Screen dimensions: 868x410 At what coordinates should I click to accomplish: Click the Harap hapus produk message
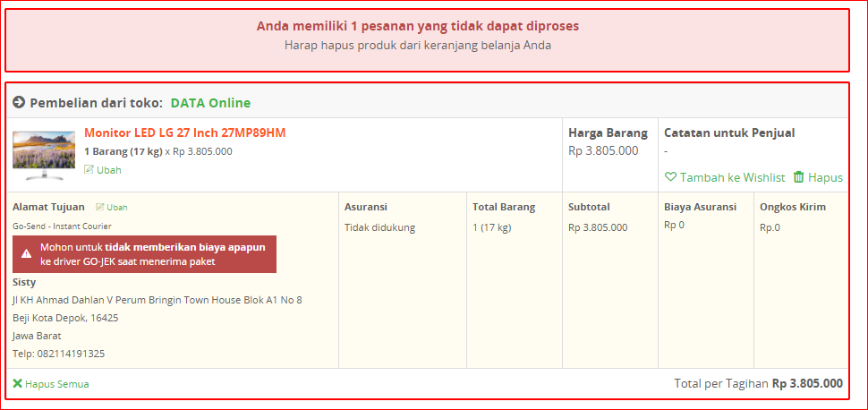[x=418, y=46]
